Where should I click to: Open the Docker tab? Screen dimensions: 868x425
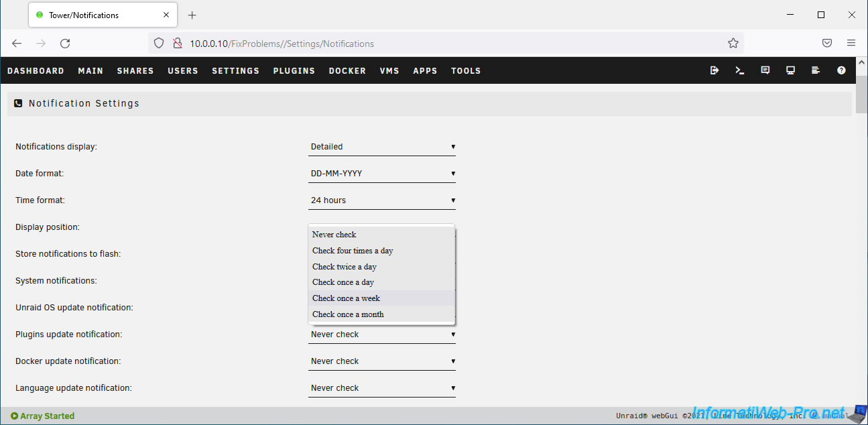tap(347, 71)
